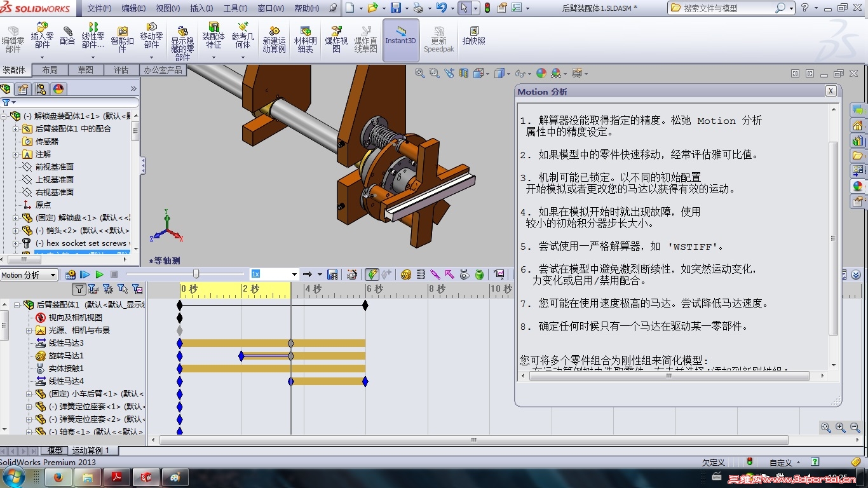Click the Spring icon in the Motion toolbar

[421, 274]
